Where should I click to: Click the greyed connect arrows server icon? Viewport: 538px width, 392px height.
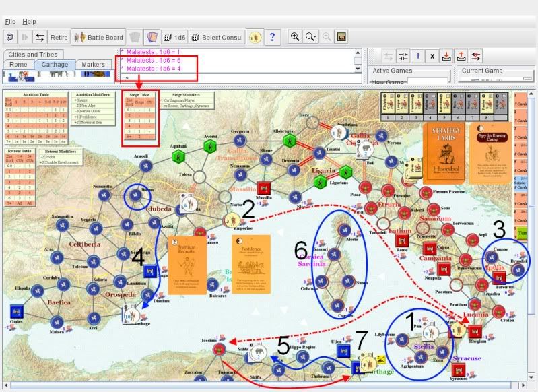389,56
